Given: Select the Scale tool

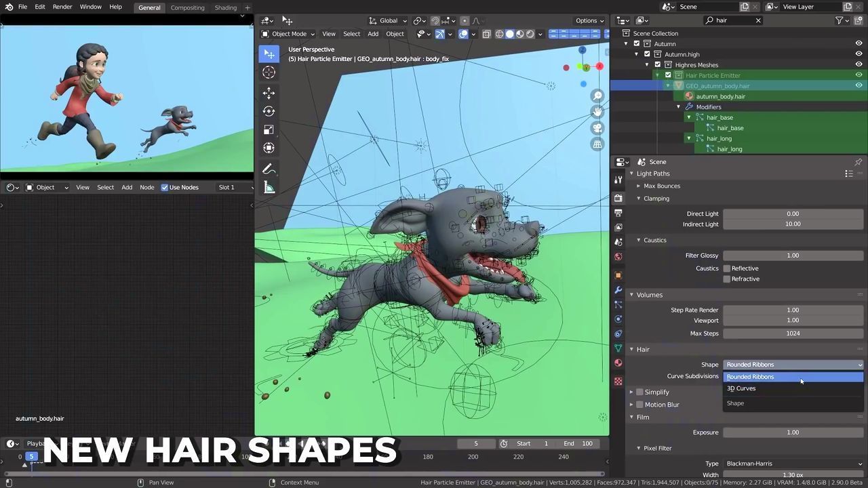Looking at the screenshot, I should 269,129.
